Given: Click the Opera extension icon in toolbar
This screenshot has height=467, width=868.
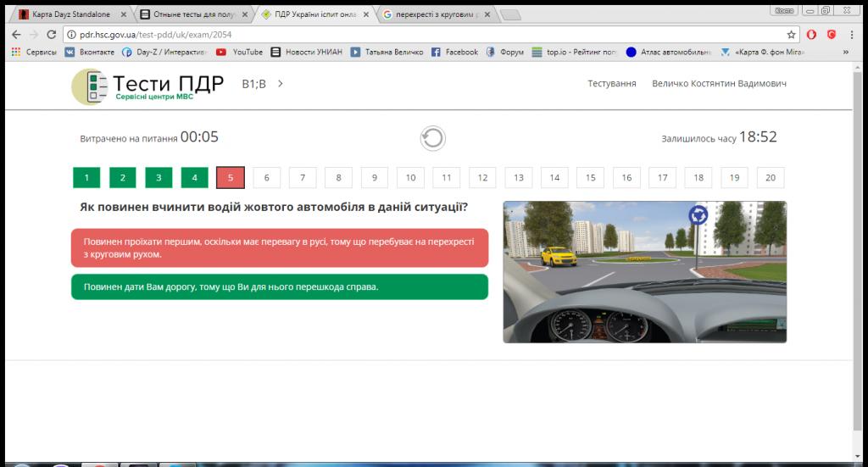Looking at the screenshot, I should (x=811, y=35).
